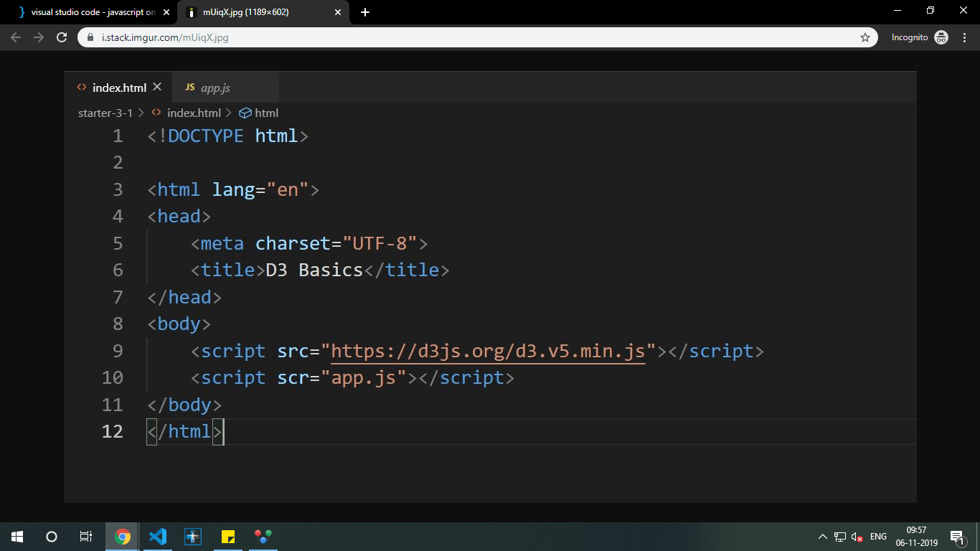Open the taskbar clock and date
Screen dimensions: 980x551
point(916,536)
